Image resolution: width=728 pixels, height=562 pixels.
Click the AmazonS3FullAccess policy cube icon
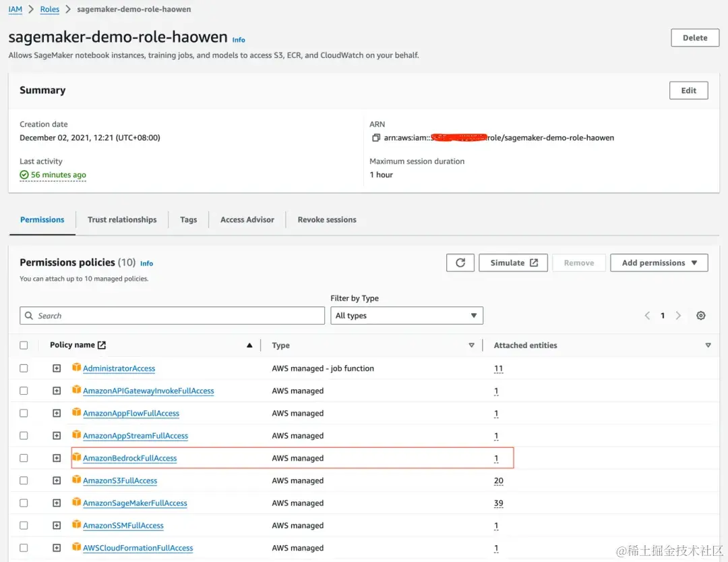[77, 480]
